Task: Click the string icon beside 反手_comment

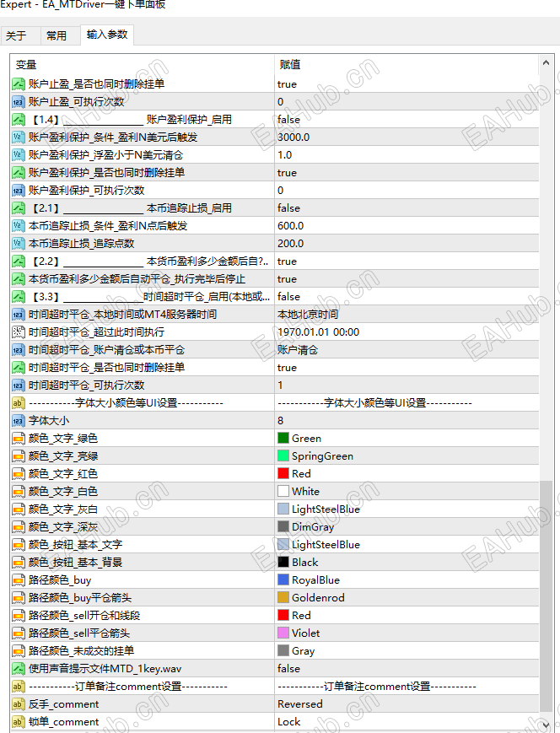Action: [19, 704]
